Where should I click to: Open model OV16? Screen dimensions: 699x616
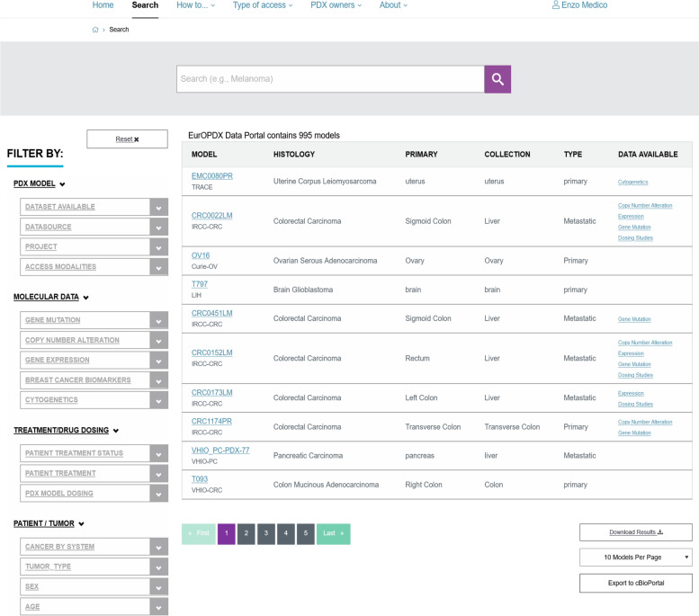coord(200,255)
